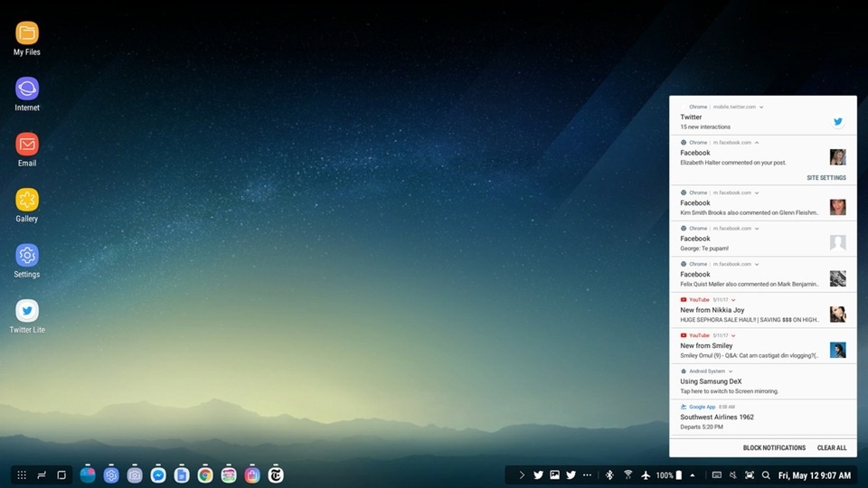
Task: Collapse notification icons with the right arrow
Action: [522, 474]
